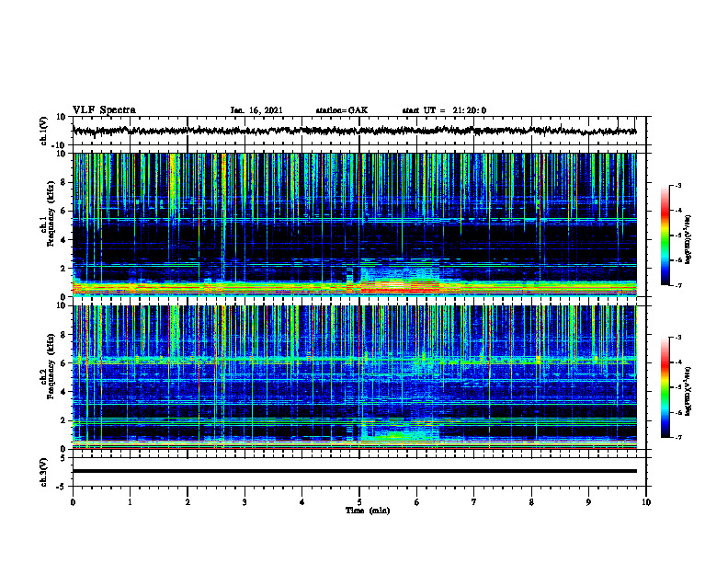This screenshot has width=728, height=563.
Task: Click the "VLF Spectra" plot title
Action: coord(104,110)
